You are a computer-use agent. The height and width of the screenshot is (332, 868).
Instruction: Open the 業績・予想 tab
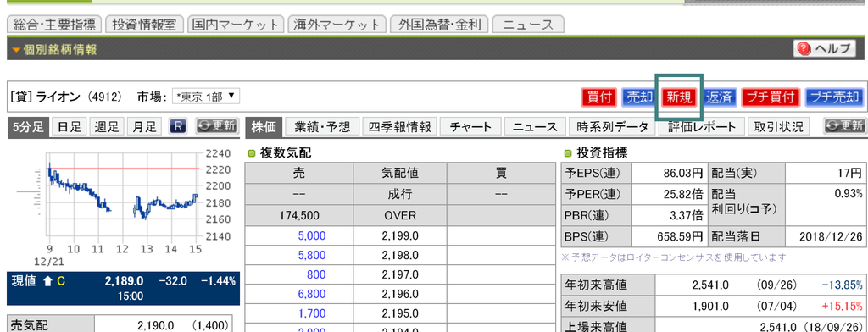[x=323, y=127]
